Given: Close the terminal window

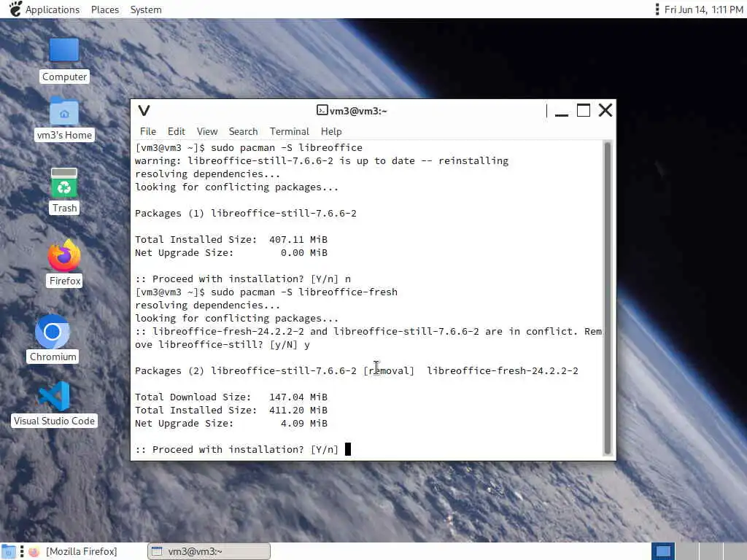Looking at the screenshot, I should point(605,110).
